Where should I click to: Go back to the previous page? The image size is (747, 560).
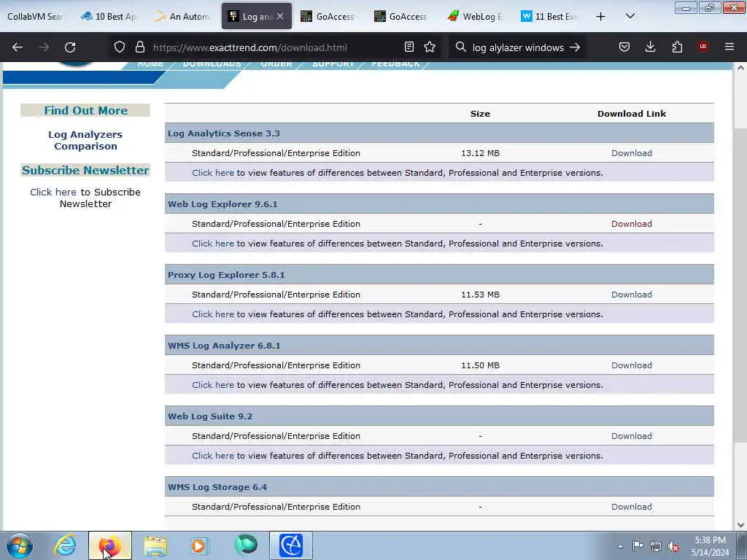click(x=18, y=47)
